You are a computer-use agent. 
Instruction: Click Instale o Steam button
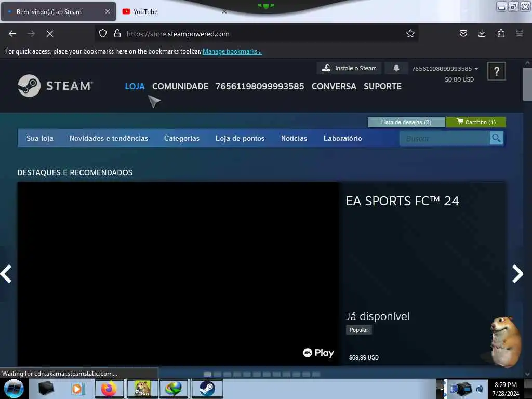(349, 68)
